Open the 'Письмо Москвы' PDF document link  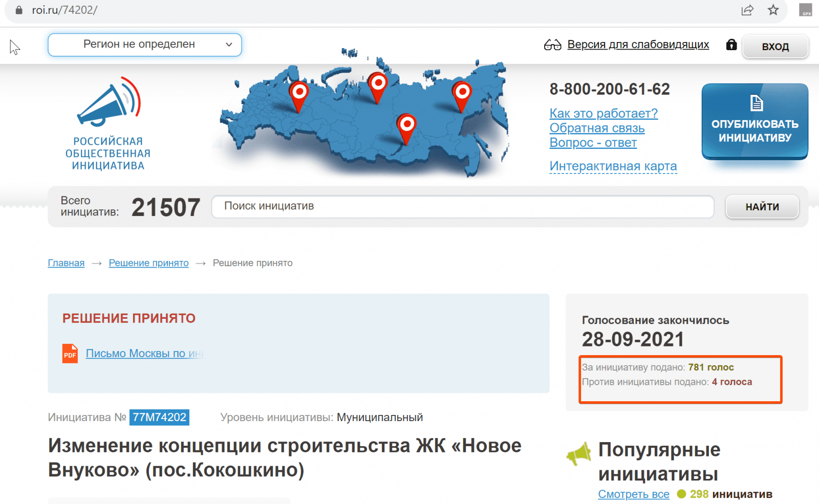click(144, 354)
